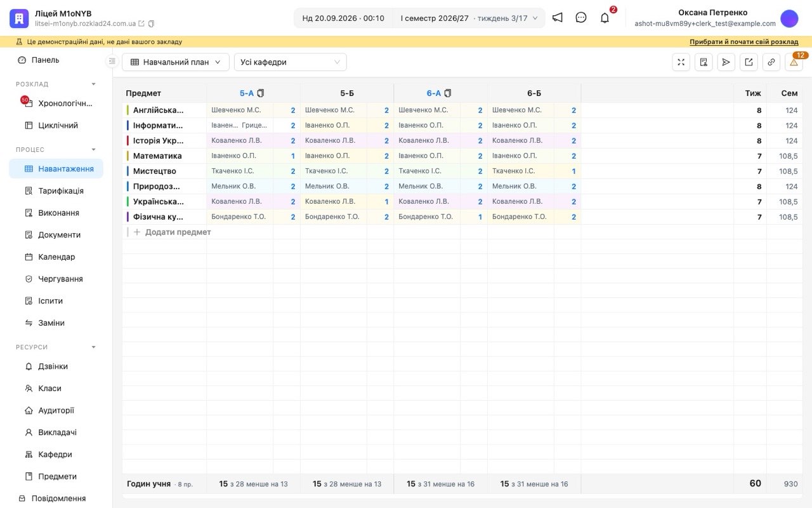Toggle fullscreen mode with the arrows icon
This screenshot has height=508, width=812.
(681, 62)
